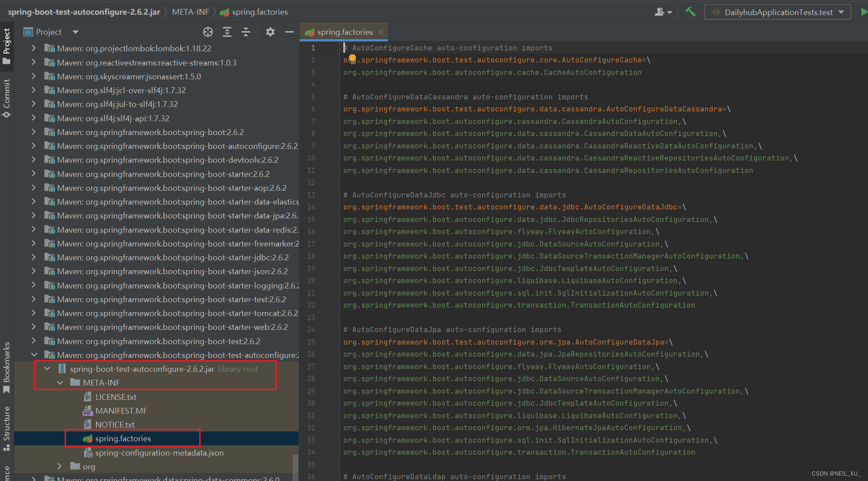
Task: Expand Maven: spring-boot-starter-tomcat:2.6.2 node
Action: click(33, 313)
